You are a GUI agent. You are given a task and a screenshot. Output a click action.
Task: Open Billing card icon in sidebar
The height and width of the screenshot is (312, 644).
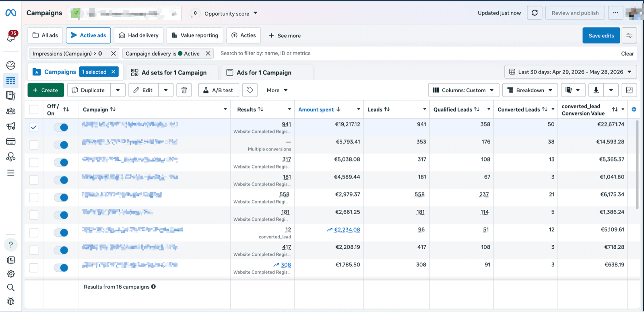(11, 142)
